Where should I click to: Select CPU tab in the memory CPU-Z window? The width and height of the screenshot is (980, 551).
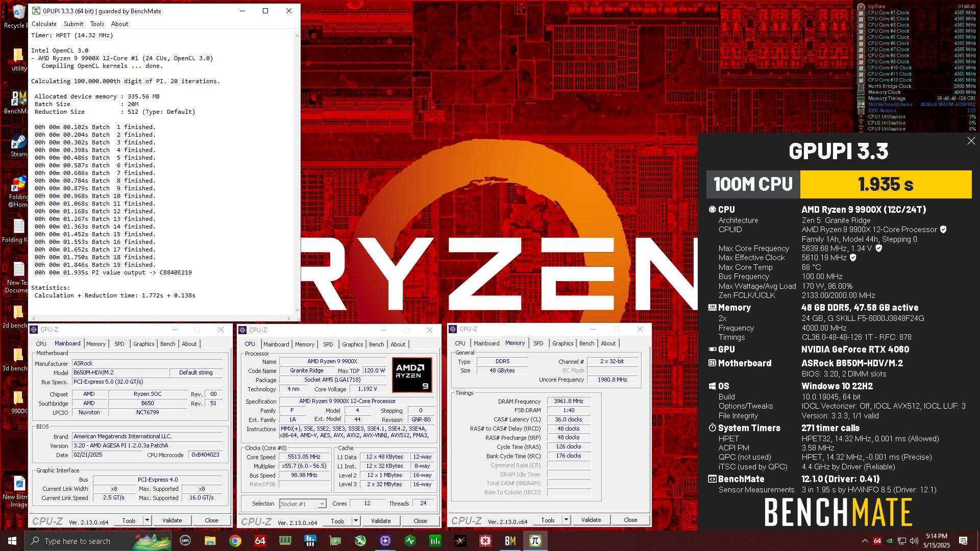(460, 343)
